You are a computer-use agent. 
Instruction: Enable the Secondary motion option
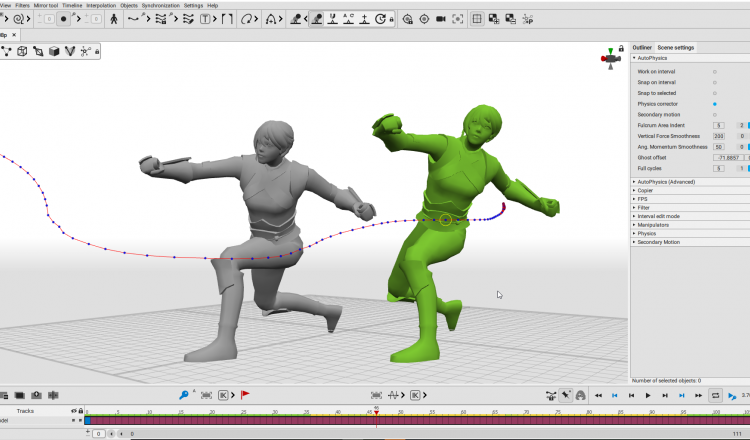pos(714,114)
